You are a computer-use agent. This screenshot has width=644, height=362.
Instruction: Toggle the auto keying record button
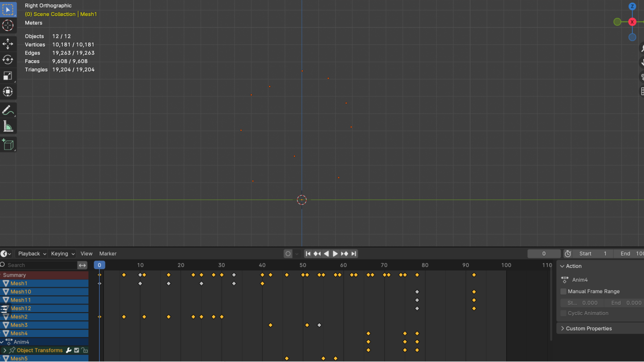pyautogui.click(x=288, y=254)
